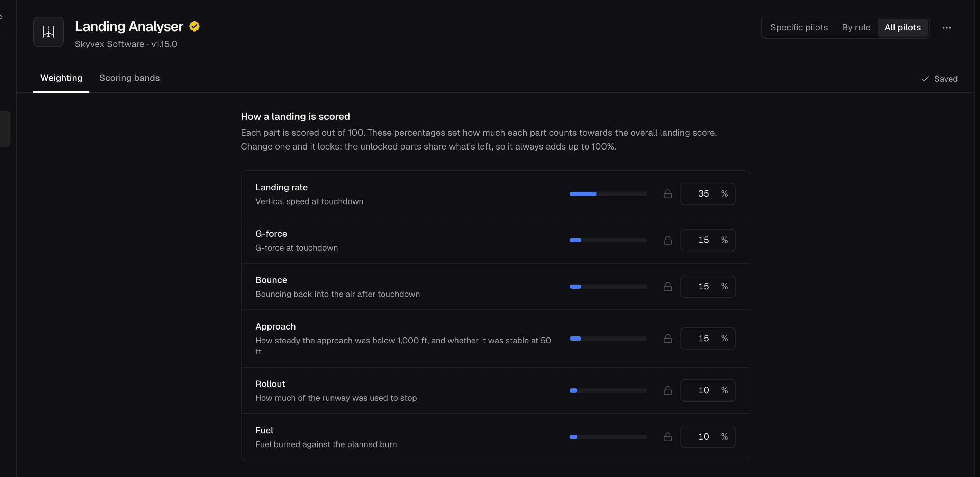Image resolution: width=980 pixels, height=477 pixels.
Task: Click the Landing rate percentage field
Action: (708, 194)
